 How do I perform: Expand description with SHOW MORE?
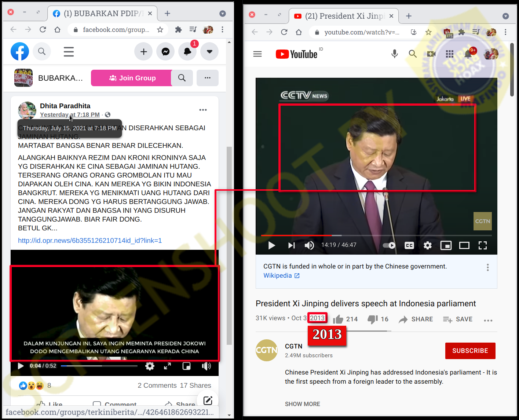tap(302, 404)
